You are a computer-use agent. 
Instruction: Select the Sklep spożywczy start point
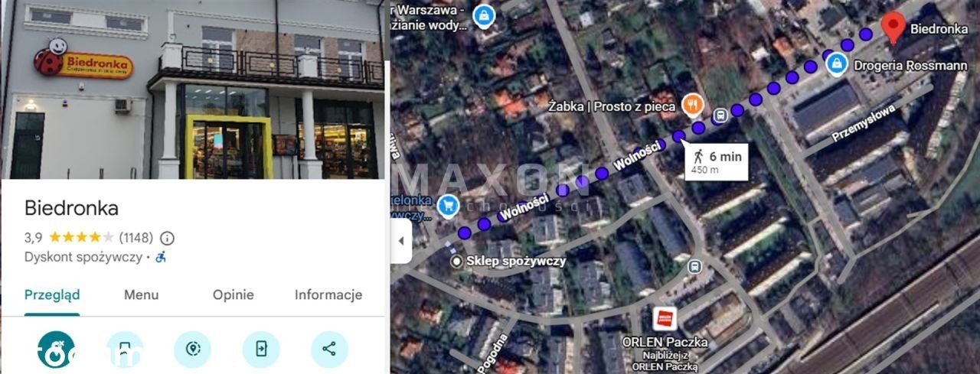(x=457, y=262)
